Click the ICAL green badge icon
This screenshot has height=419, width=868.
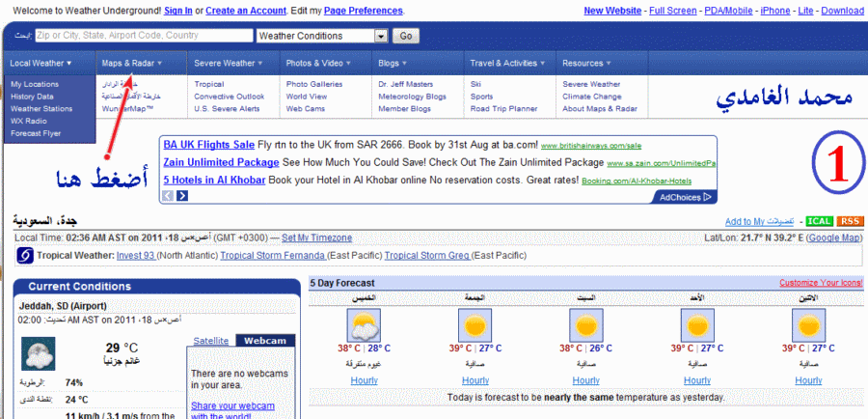point(819,221)
